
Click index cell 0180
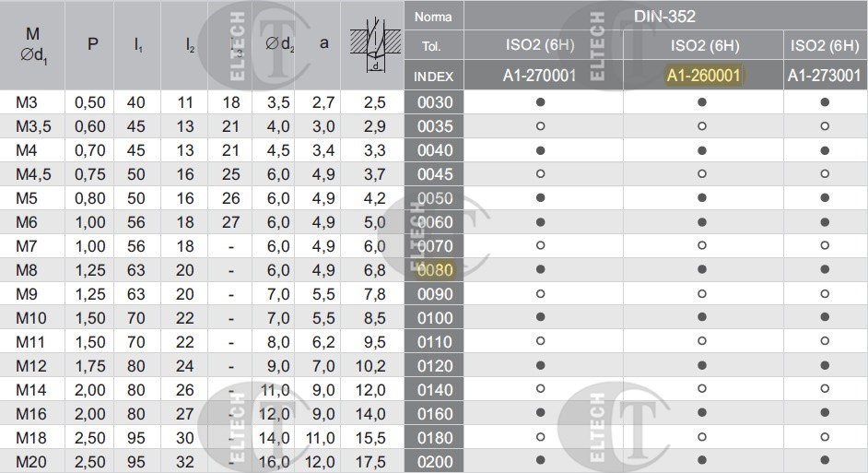(x=435, y=438)
